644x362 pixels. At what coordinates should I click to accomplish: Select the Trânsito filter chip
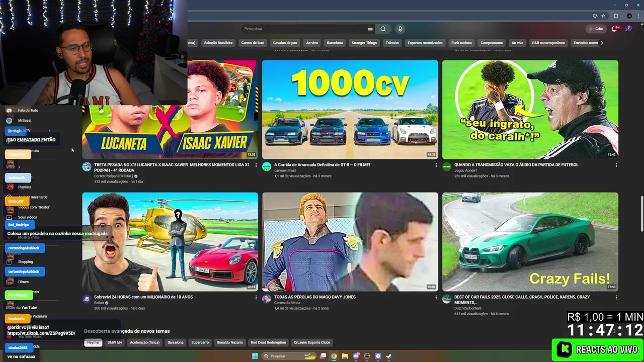pyautogui.click(x=392, y=43)
